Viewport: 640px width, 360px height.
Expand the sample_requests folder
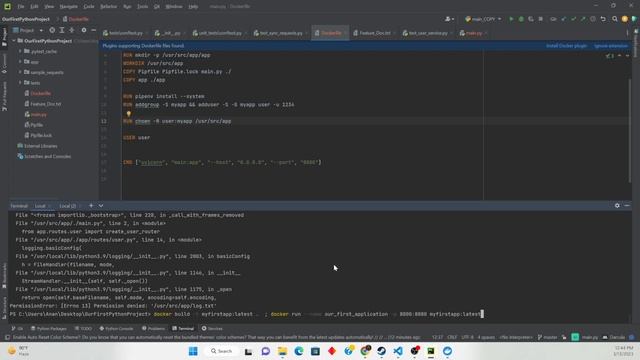point(20,72)
